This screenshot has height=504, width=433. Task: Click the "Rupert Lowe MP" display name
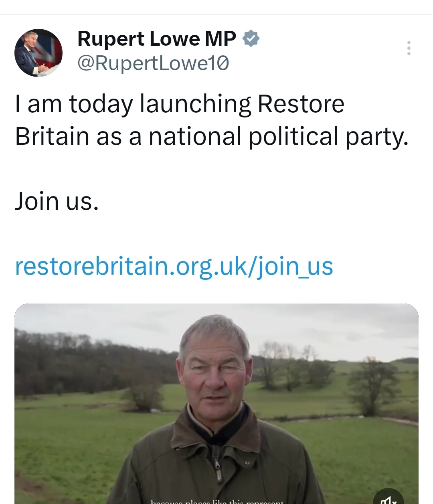click(x=157, y=39)
